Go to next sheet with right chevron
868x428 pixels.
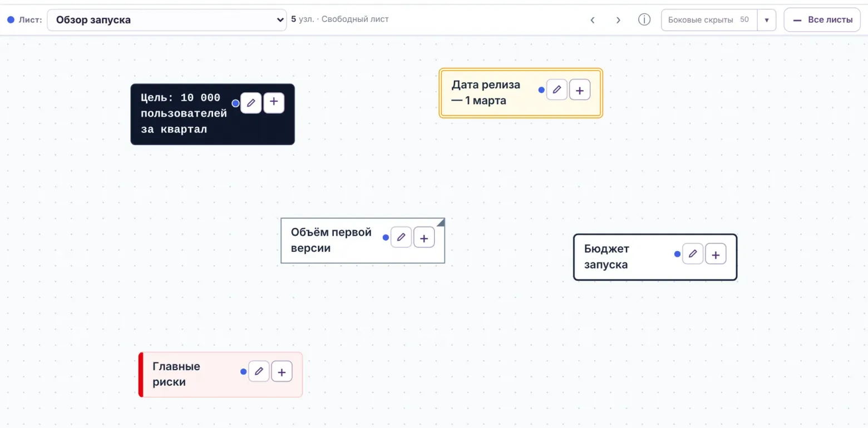point(618,20)
